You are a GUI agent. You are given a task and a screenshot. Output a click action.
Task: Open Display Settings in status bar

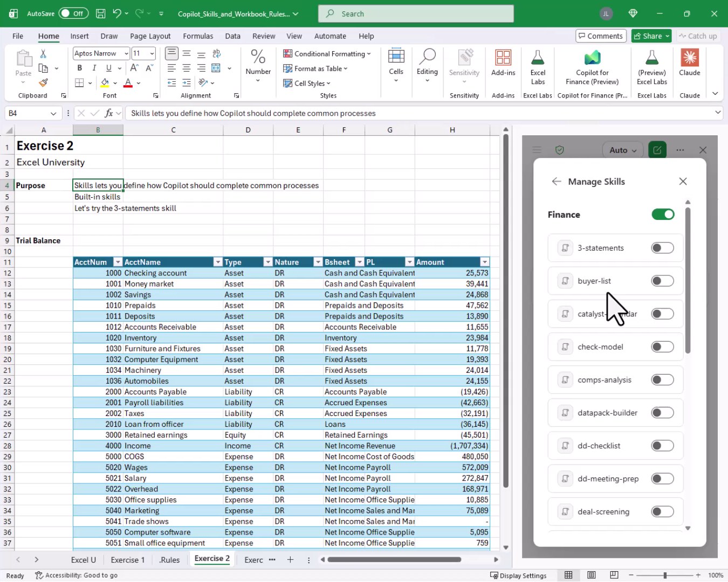[x=518, y=575]
